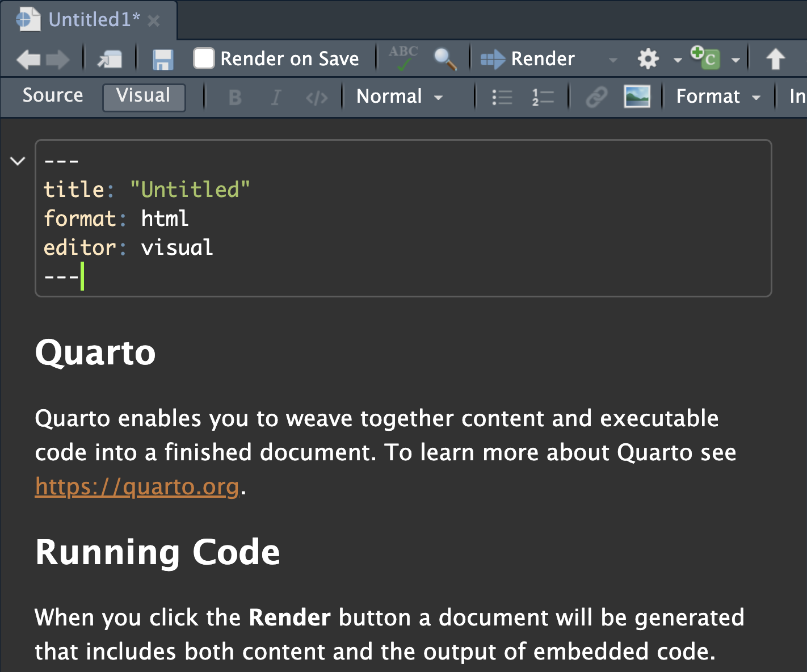Close the Untitled1 tab

click(153, 21)
